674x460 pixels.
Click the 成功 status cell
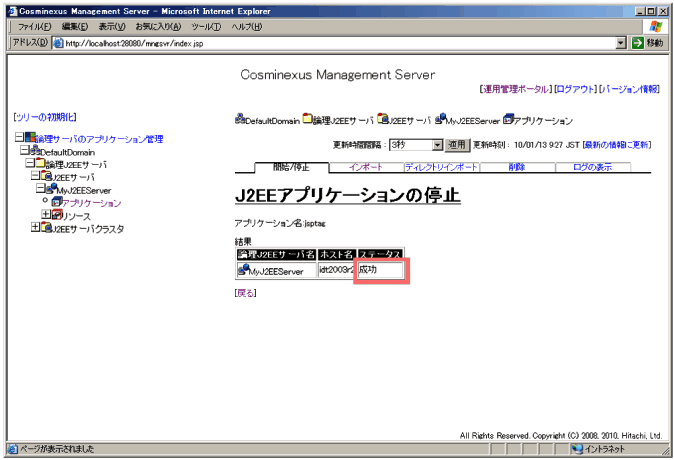point(380,270)
